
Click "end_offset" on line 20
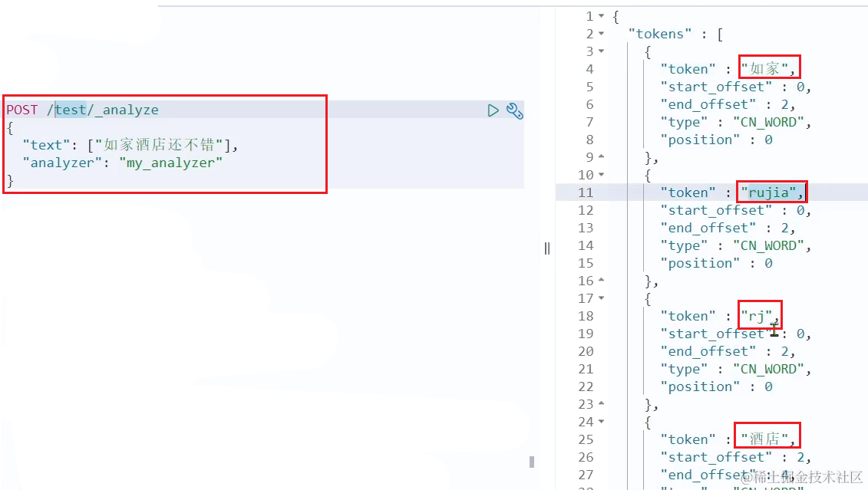pyautogui.click(x=708, y=351)
